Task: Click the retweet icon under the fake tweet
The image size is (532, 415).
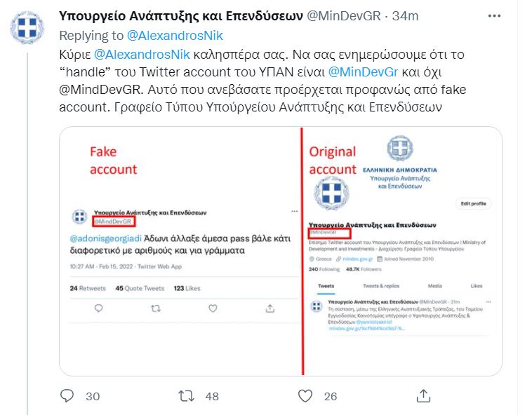Action: [156, 308]
